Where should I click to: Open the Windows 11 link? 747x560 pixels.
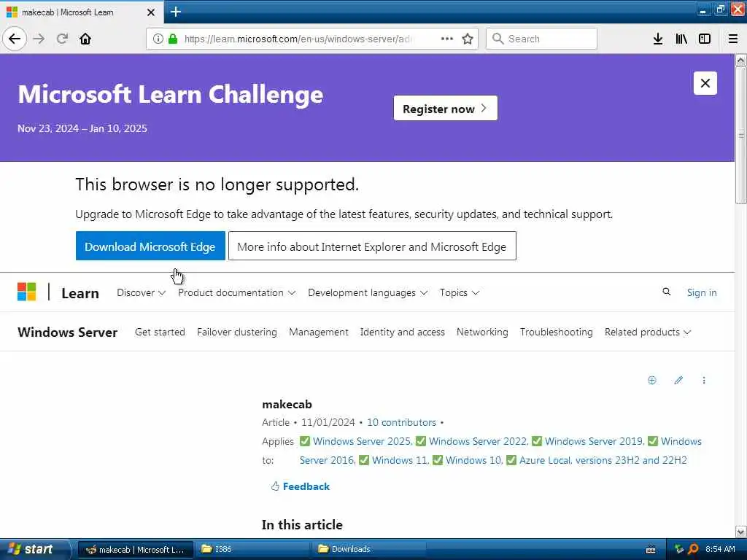pyautogui.click(x=400, y=461)
